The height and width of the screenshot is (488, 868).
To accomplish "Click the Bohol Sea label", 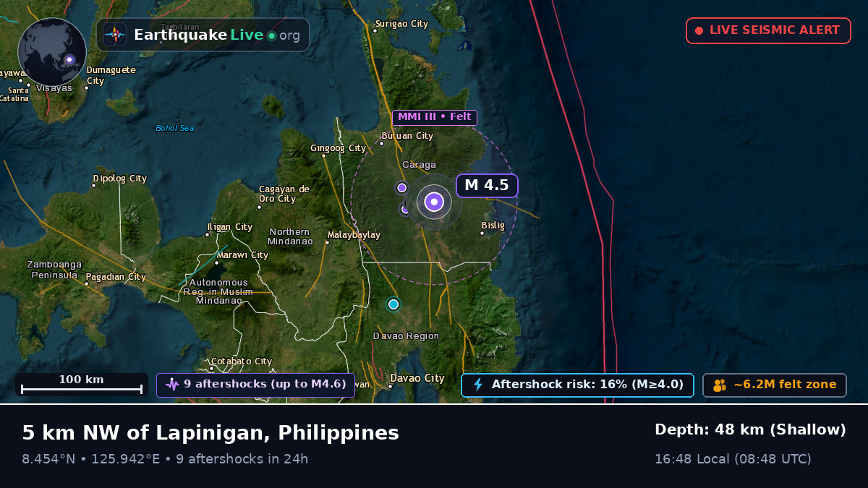I will [174, 129].
